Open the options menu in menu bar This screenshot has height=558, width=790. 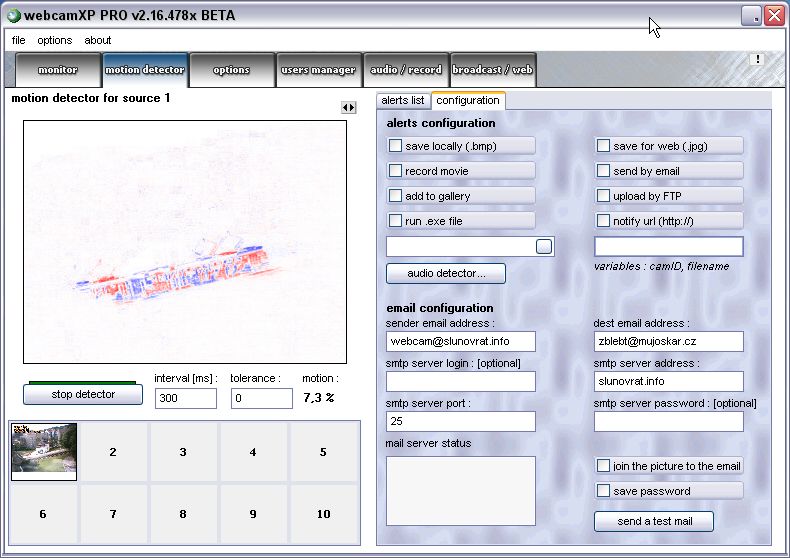(x=55, y=40)
